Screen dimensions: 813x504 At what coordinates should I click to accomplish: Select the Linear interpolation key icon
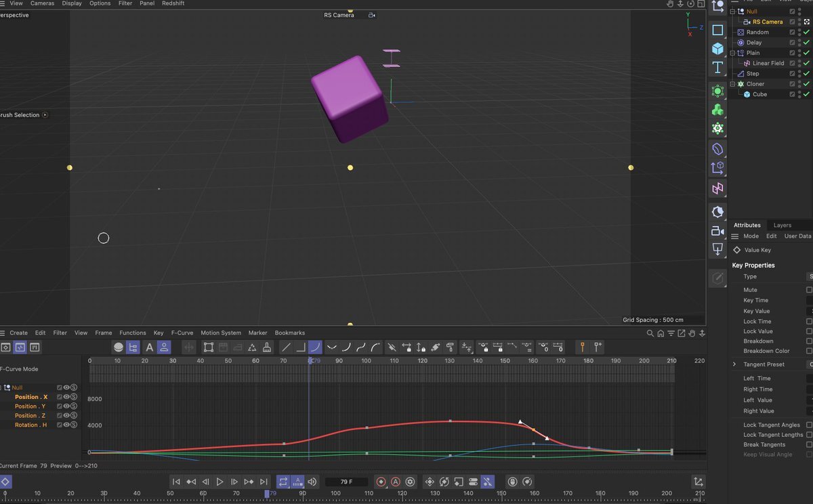click(x=286, y=348)
